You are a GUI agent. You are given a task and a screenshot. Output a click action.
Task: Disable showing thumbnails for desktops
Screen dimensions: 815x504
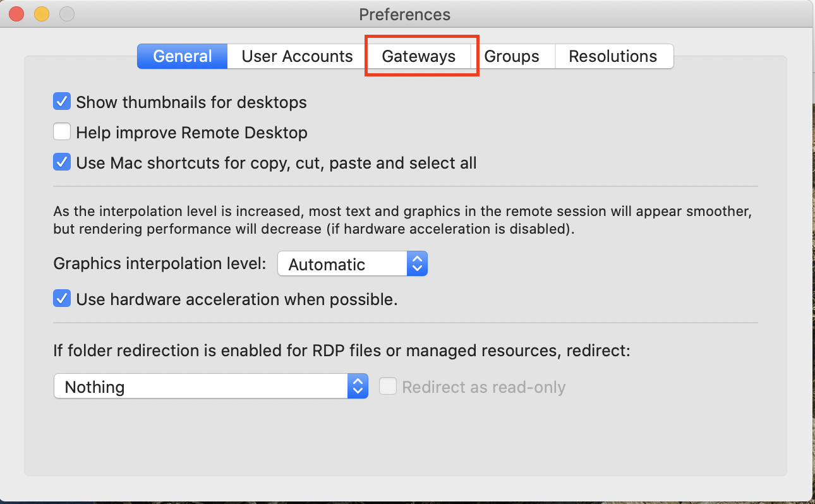click(62, 101)
